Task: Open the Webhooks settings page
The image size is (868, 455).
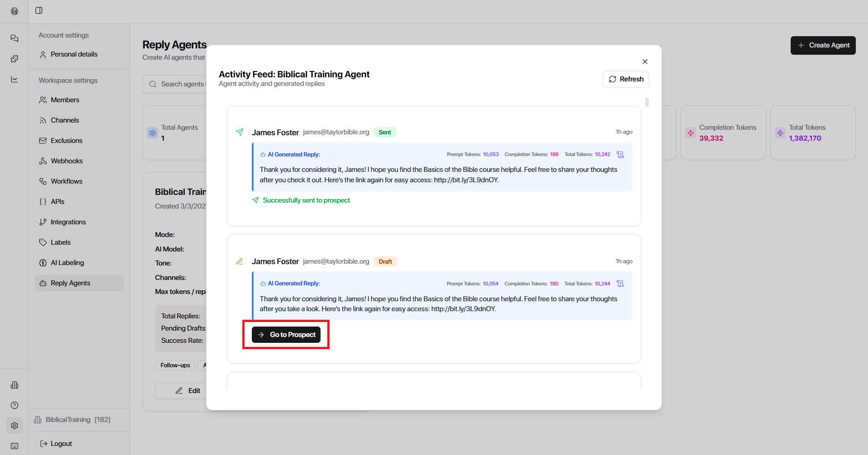Action: pos(66,161)
